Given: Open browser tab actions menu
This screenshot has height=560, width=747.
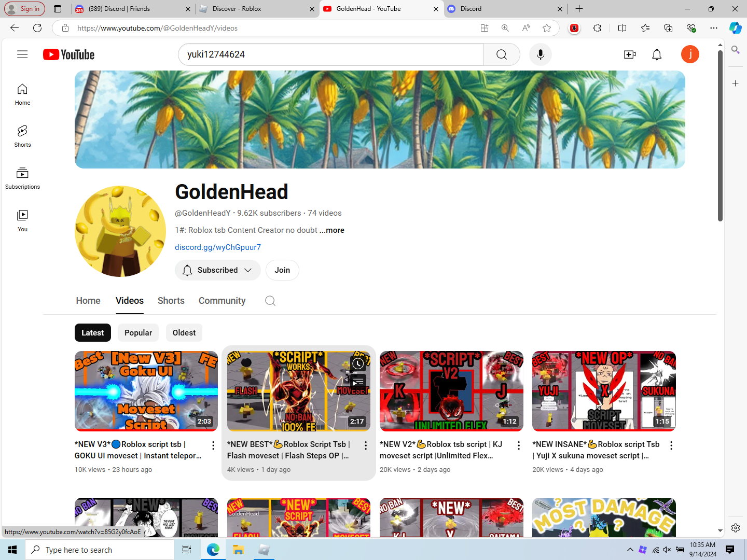Looking at the screenshot, I should pos(58,9).
